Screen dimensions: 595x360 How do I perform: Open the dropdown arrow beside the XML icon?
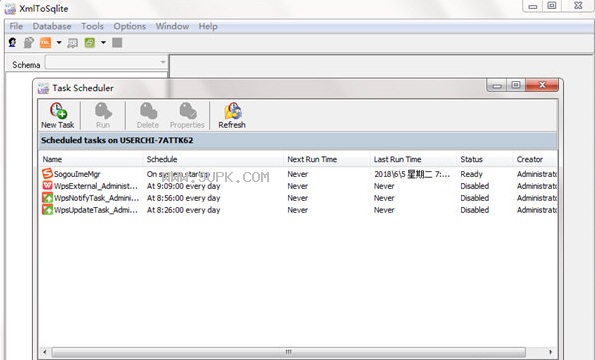click(x=59, y=42)
